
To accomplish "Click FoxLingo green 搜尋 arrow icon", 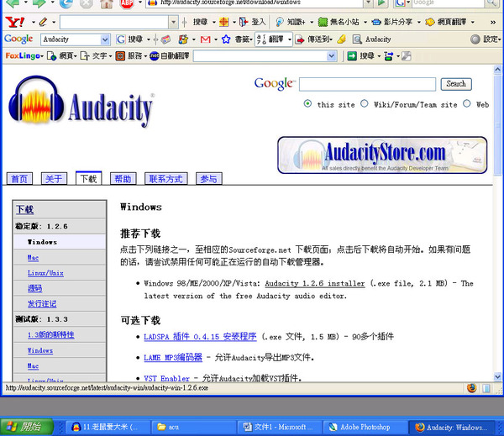I will coord(352,56).
